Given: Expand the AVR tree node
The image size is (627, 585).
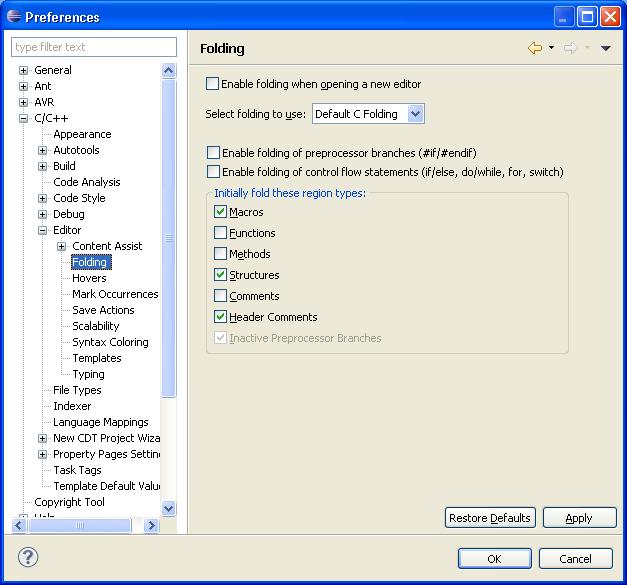Looking at the screenshot, I should pos(24,102).
